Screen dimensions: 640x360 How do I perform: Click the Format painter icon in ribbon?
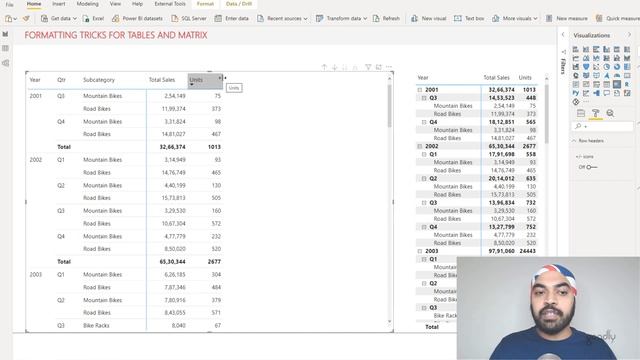(26, 18)
